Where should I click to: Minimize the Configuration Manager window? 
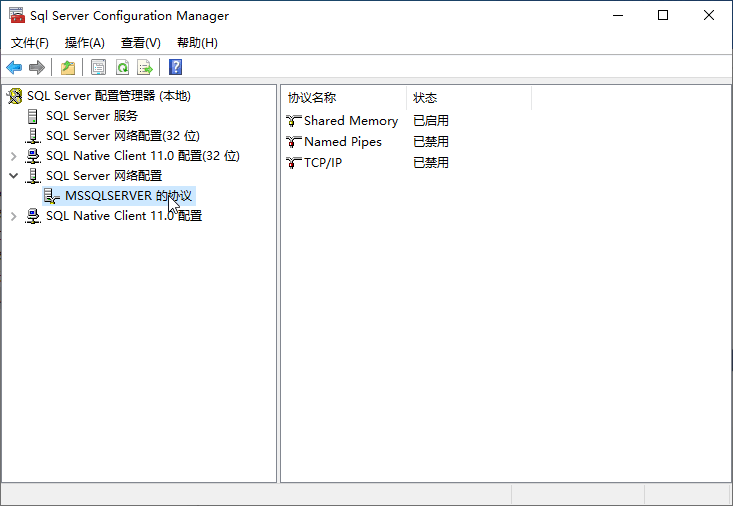pos(618,15)
